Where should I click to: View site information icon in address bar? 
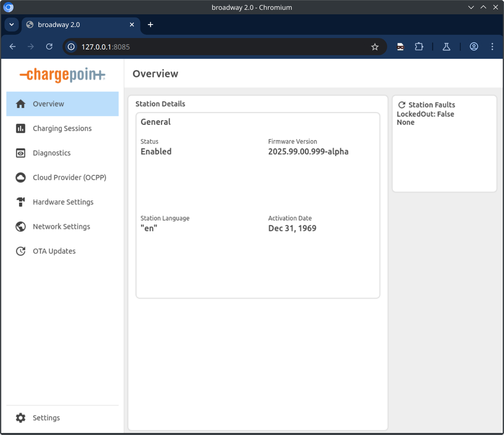71,47
